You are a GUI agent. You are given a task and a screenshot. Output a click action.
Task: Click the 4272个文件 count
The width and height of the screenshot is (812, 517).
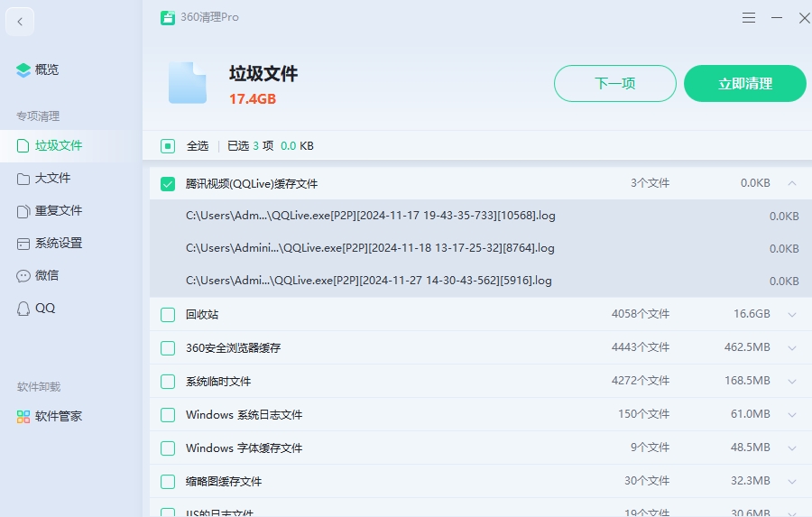coord(640,381)
